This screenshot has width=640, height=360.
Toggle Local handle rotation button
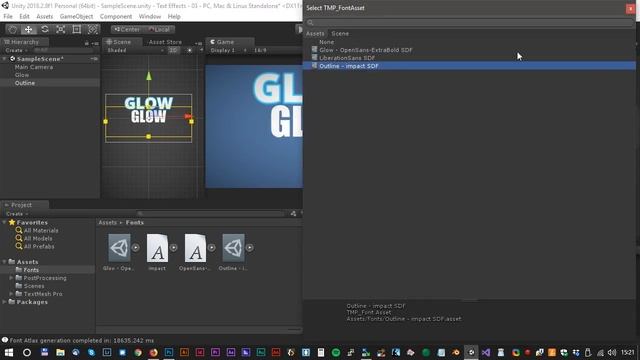click(159, 29)
